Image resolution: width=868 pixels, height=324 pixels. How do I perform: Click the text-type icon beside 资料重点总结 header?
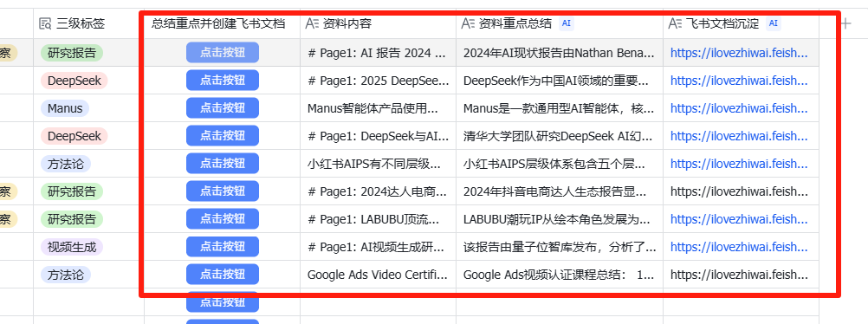(x=468, y=23)
